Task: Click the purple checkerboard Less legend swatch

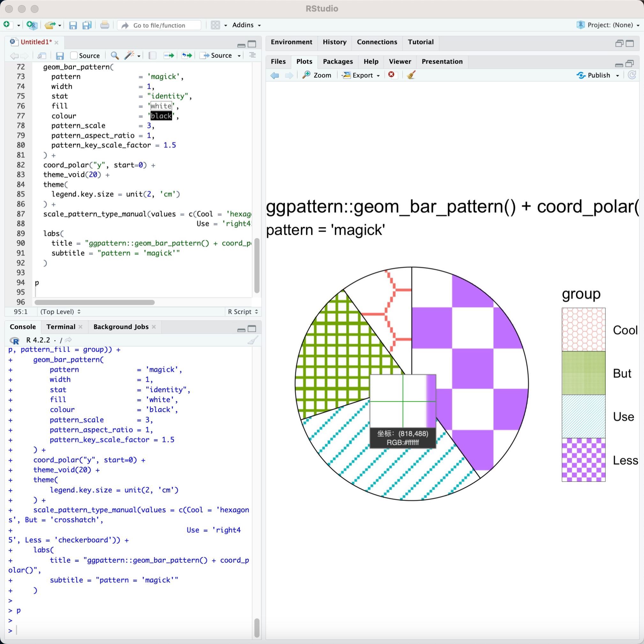Action: pos(583,460)
